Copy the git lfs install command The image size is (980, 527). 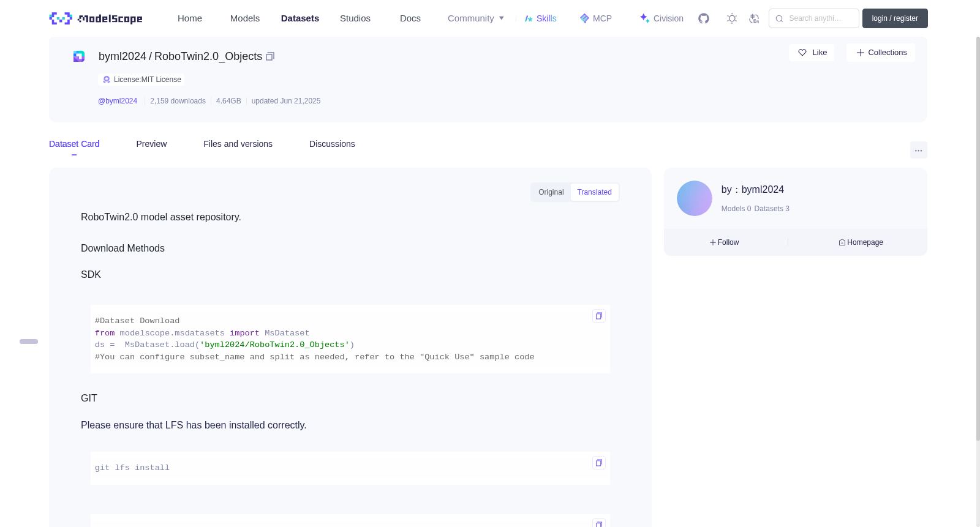point(599,463)
